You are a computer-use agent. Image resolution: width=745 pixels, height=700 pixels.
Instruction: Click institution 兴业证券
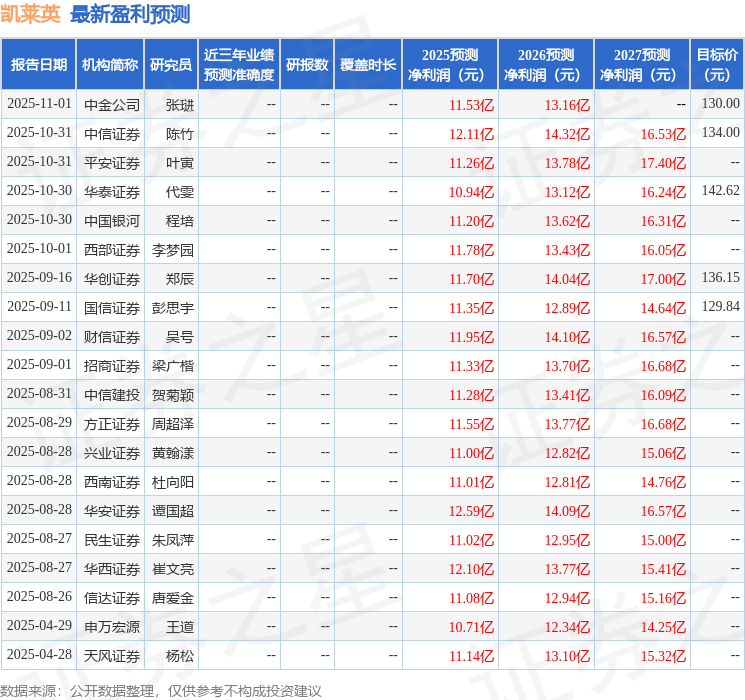112,452
